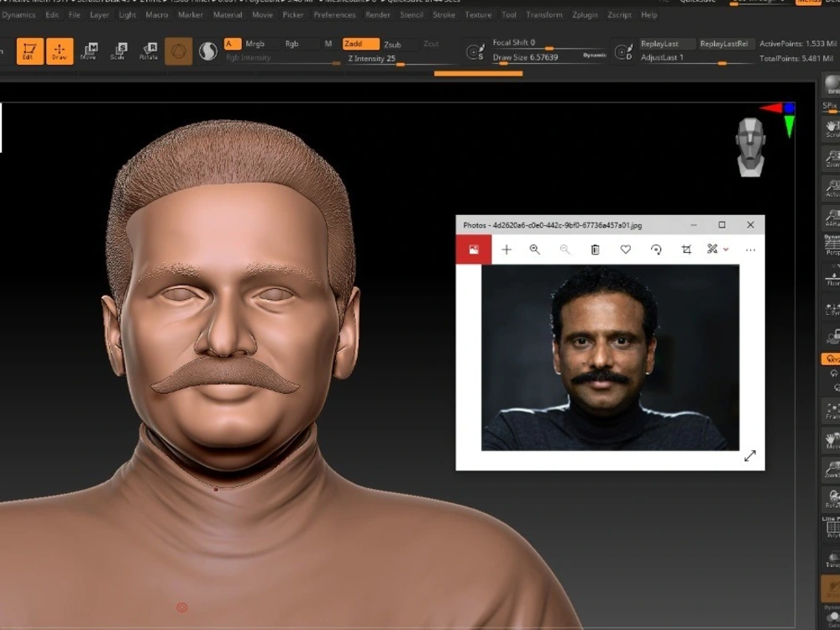The image size is (840, 630).
Task: Click the crop icon in Photos window
Action: [686, 249]
